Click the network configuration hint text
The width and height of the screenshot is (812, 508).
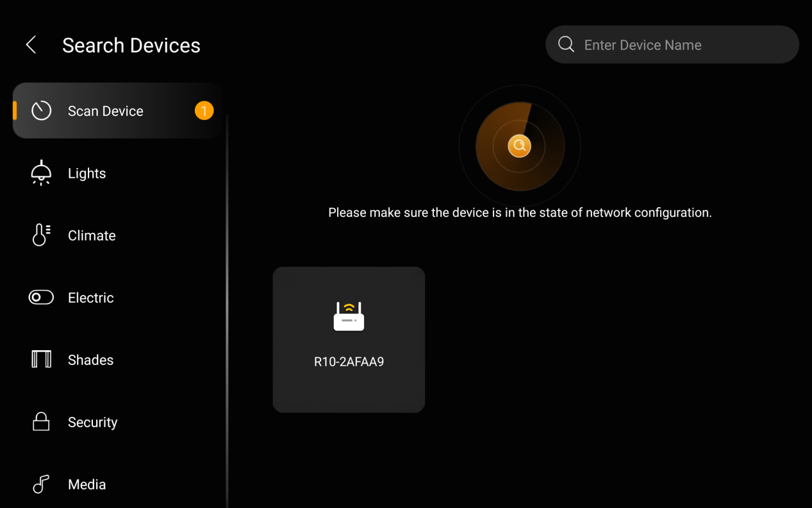coord(520,212)
